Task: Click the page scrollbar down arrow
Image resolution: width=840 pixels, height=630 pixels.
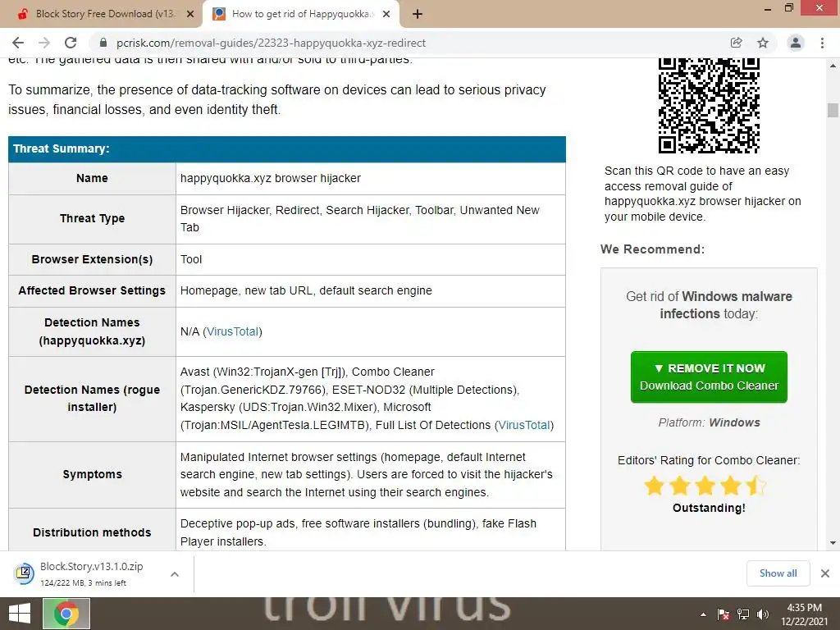Action: [833, 543]
